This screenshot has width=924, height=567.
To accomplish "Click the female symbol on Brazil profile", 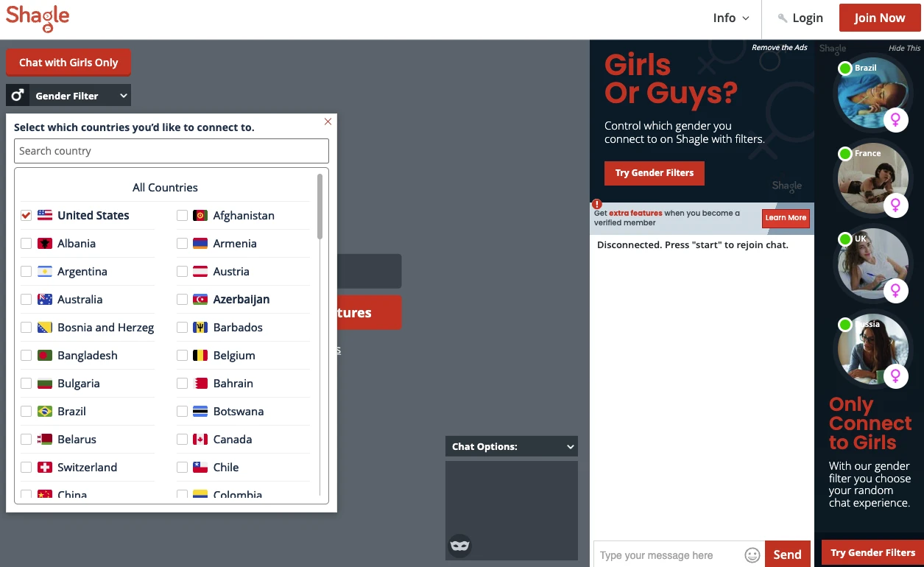I will coord(895,119).
